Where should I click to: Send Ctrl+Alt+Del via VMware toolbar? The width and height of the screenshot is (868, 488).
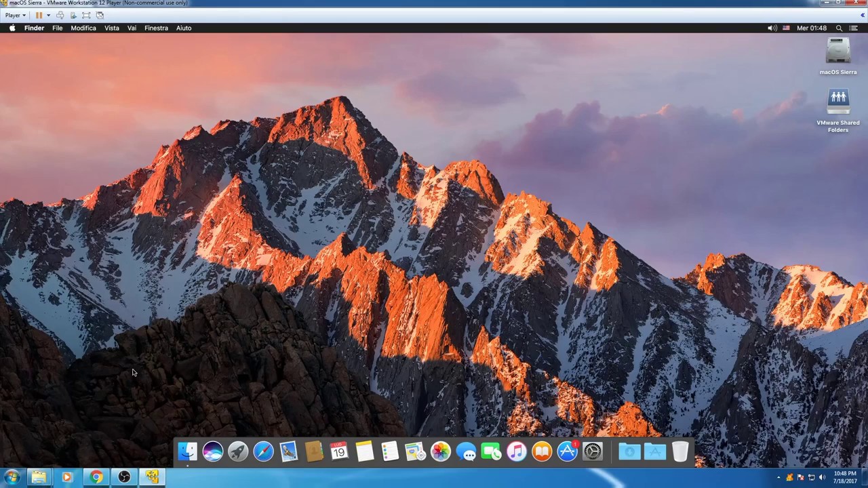point(60,15)
